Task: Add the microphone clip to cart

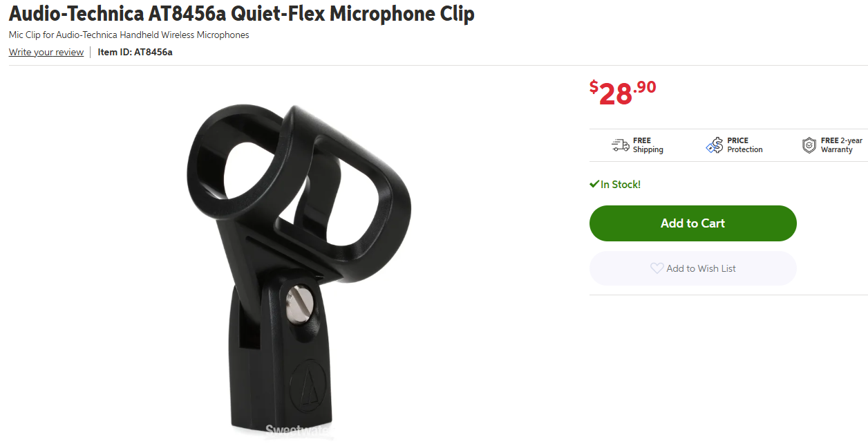Action: [x=692, y=223]
